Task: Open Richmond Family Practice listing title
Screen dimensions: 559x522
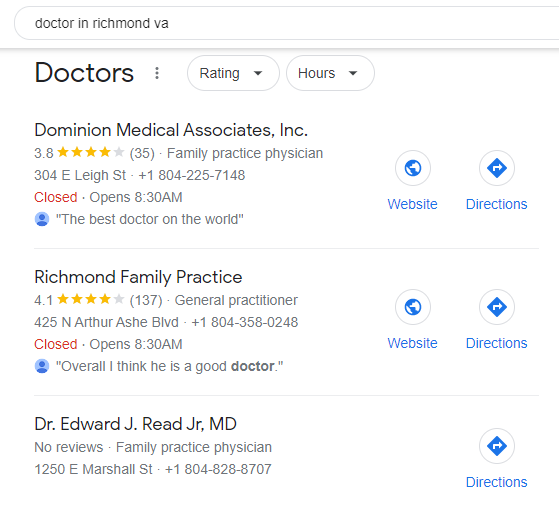Action: point(138,277)
